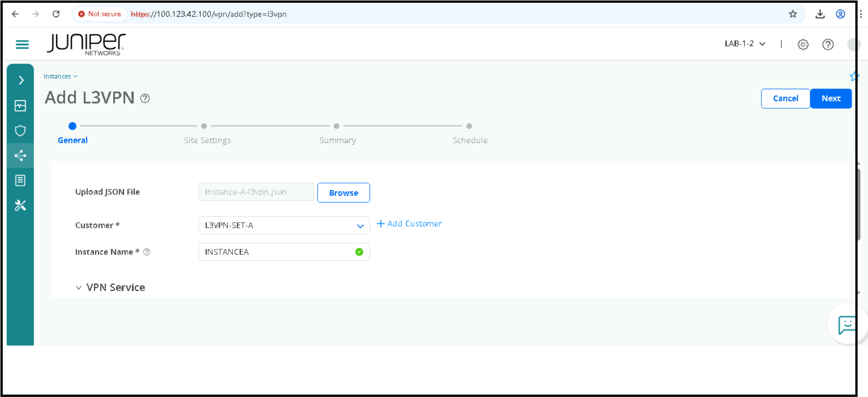The height and width of the screenshot is (397, 868).
Task: Open the Customer L3VPN-SET-A dropdown
Action: 284,225
